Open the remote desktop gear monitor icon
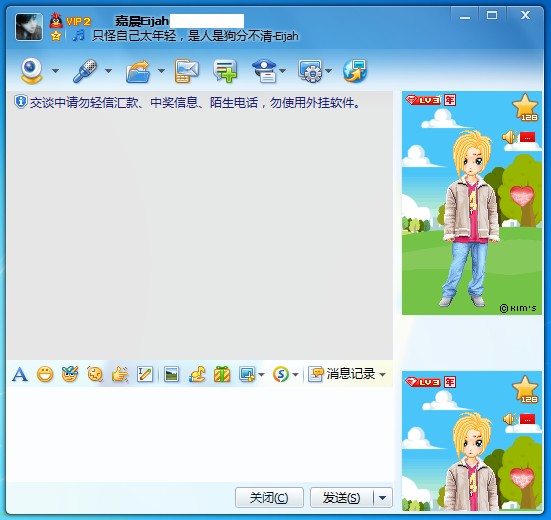551x520 pixels. 310,71
